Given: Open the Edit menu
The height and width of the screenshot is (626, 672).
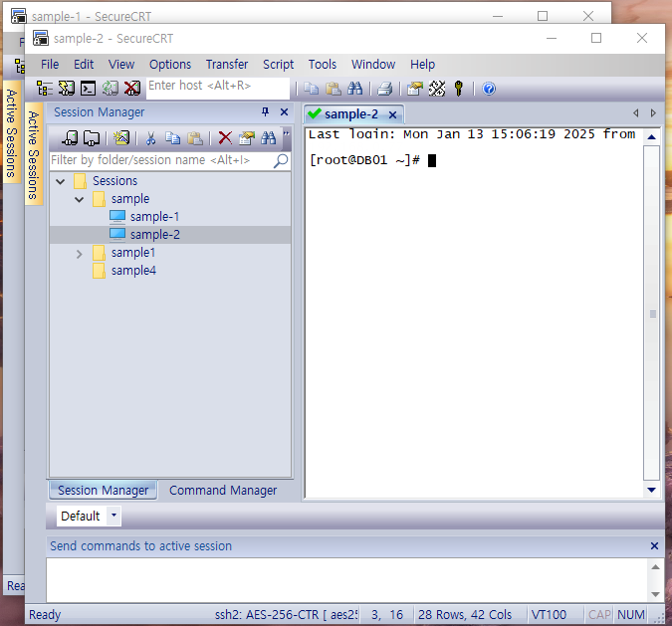Looking at the screenshot, I should 84,65.
